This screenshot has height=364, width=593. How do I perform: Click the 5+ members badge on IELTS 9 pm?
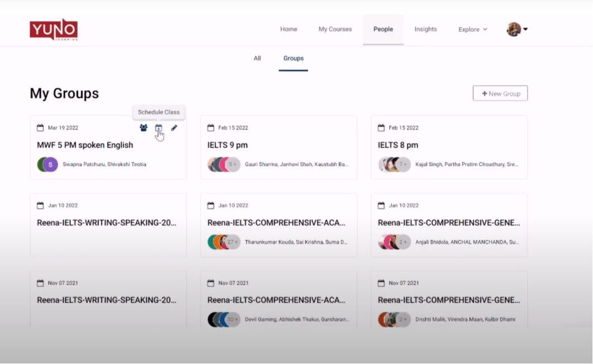click(233, 165)
